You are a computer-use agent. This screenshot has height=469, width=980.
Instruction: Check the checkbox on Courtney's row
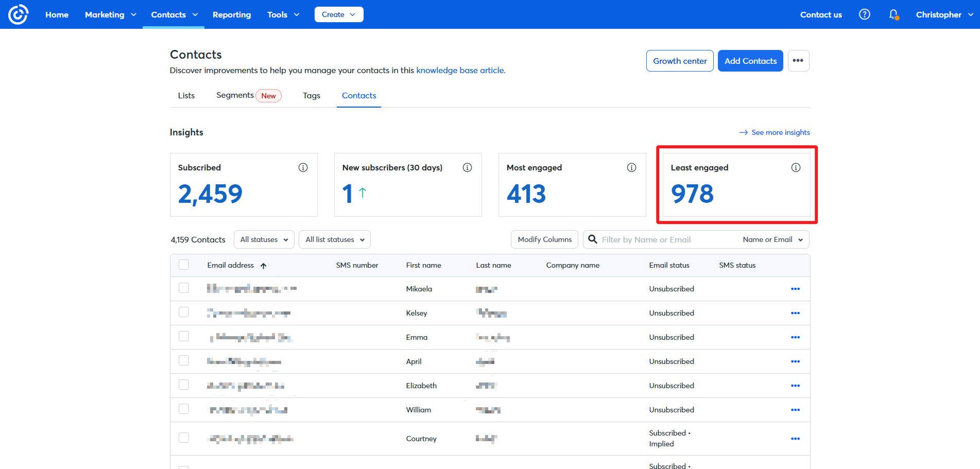(184, 438)
